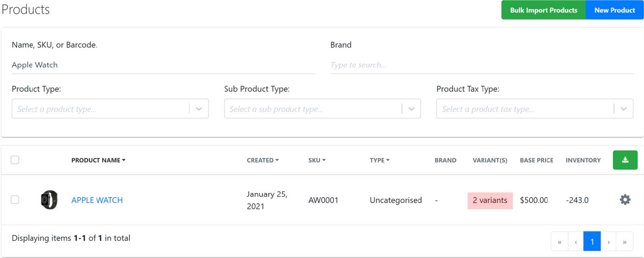
Task: Tick the checkbox for Apple Watch row
Action: (x=15, y=200)
